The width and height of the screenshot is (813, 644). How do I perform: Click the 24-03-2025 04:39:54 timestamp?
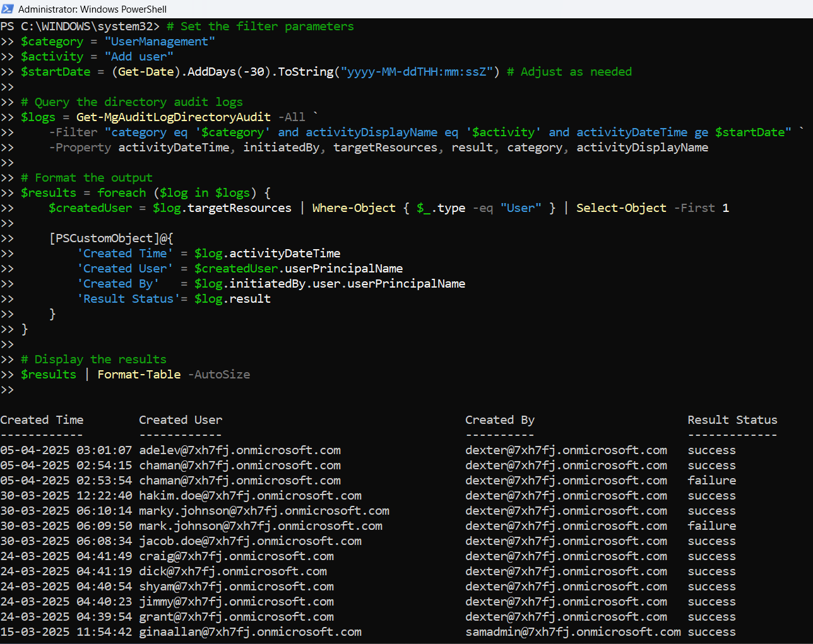click(66, 617)
